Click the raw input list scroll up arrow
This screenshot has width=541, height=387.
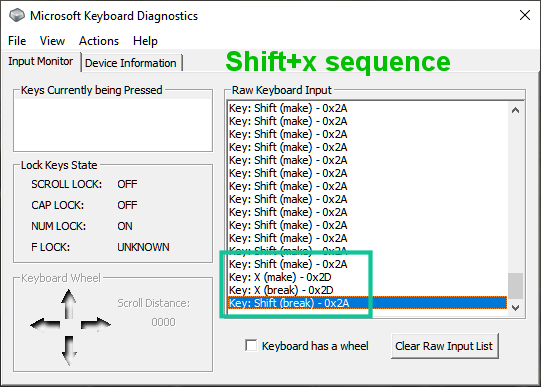click(x=515, y=110)
